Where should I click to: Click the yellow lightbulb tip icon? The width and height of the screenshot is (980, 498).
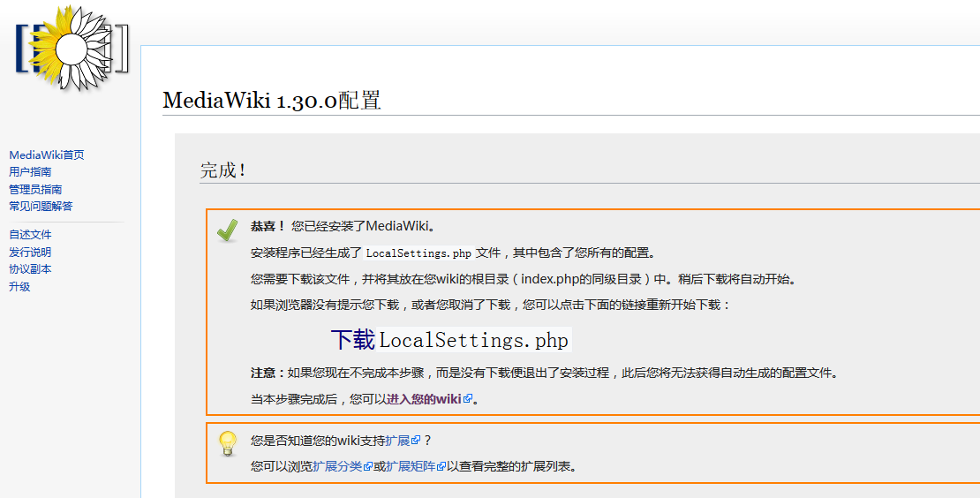coord(228,443)
